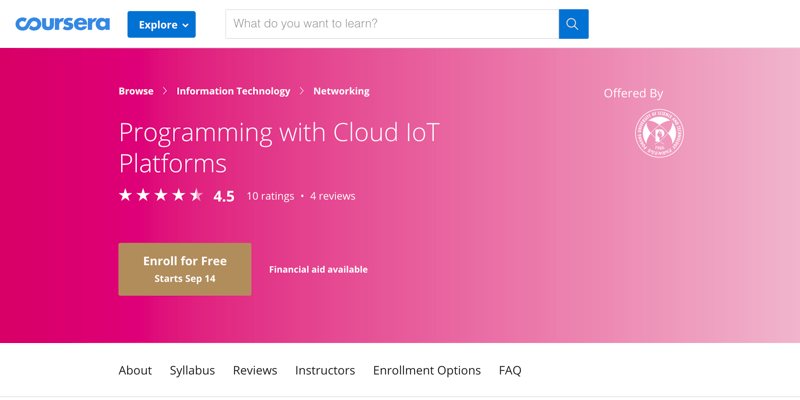Jump to the About tab
The width and height of the screenshot is (800, 400).
pyautogui.click(x=135, y=370)
